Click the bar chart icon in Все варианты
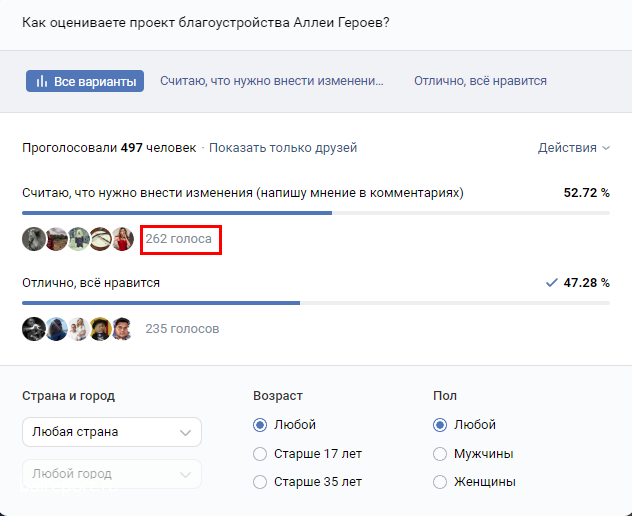The image size is (632, 516). pos(43,81)
